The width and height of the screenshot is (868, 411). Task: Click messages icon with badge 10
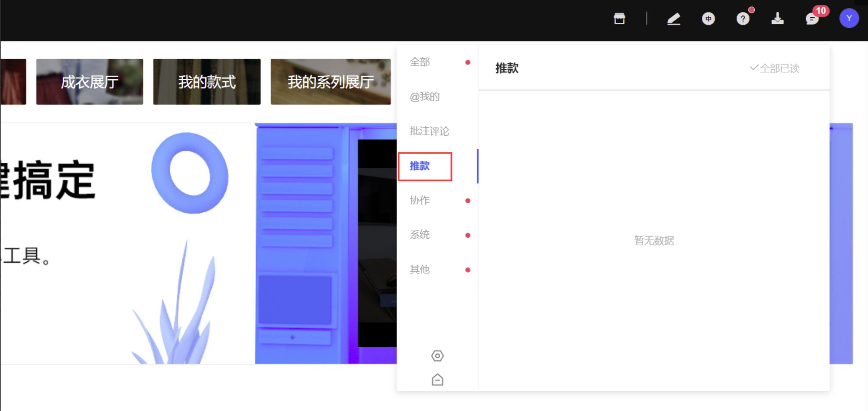[x=812, y=19]
